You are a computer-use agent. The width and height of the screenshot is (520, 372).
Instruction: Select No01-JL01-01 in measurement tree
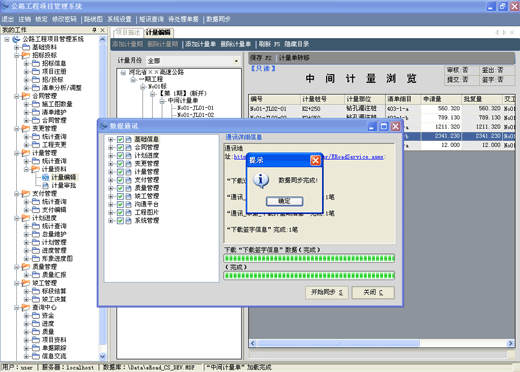[x=195, y=108]
